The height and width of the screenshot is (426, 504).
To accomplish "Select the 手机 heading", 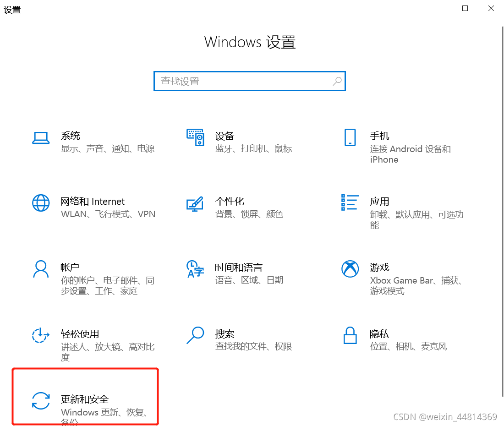I will (x=380, y=136).
